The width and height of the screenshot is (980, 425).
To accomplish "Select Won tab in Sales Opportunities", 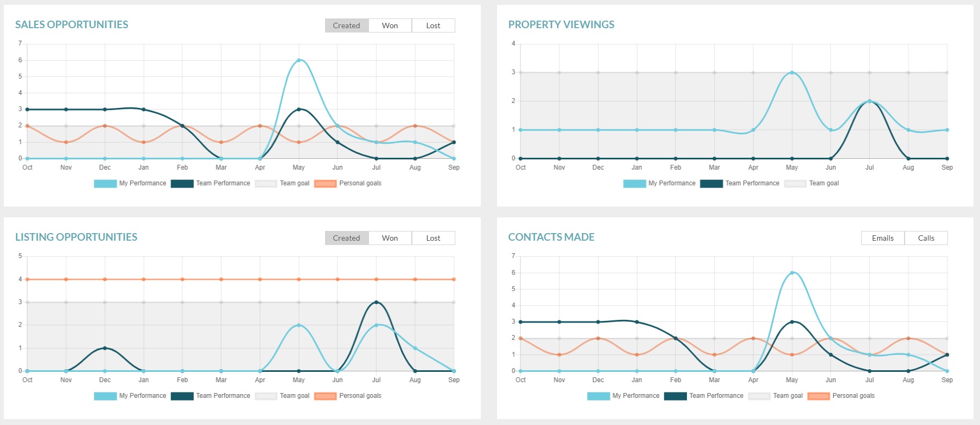I will [x=390, y=25].
